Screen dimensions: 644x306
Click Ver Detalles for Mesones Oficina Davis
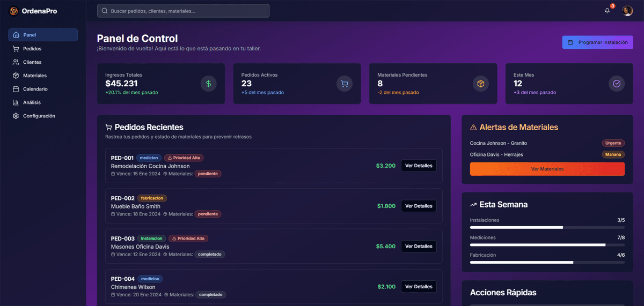click(x=419, y=246)
